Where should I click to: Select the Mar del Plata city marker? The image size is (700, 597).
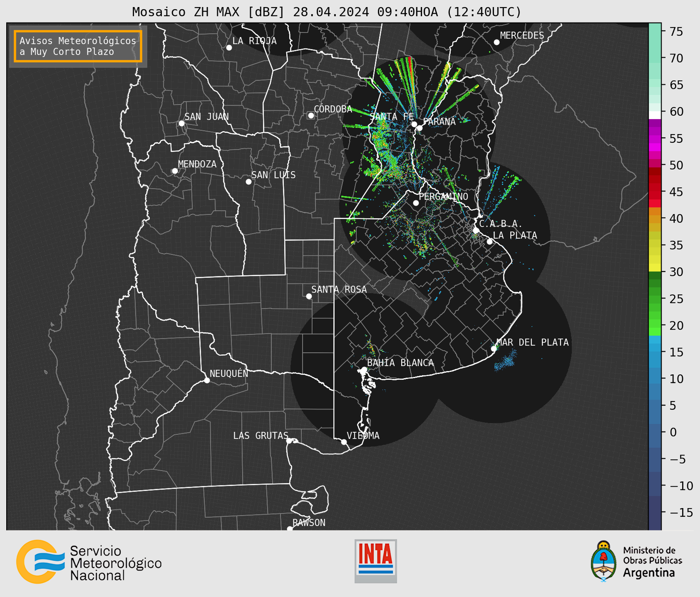pyautogui.click(x=494, y=349)
